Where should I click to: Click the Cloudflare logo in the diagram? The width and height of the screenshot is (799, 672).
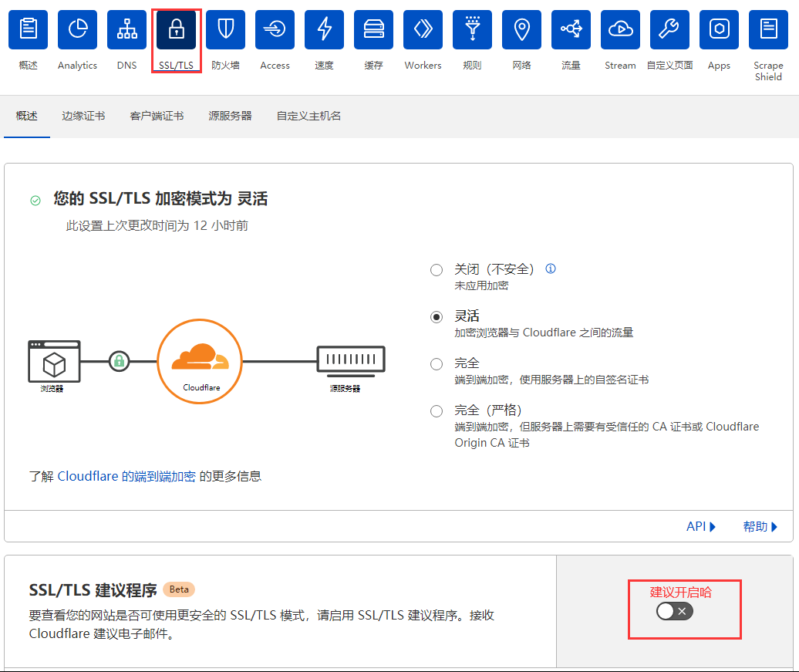click(x=200, y=362)
